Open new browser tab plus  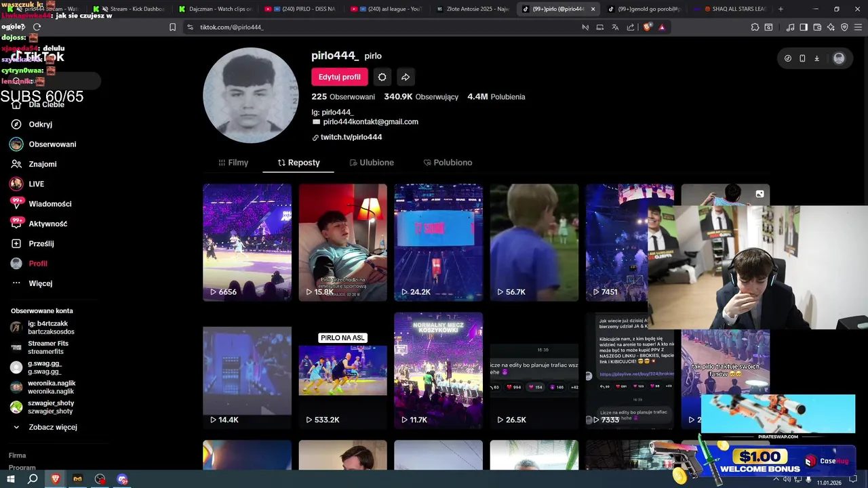tap(781, 9)
